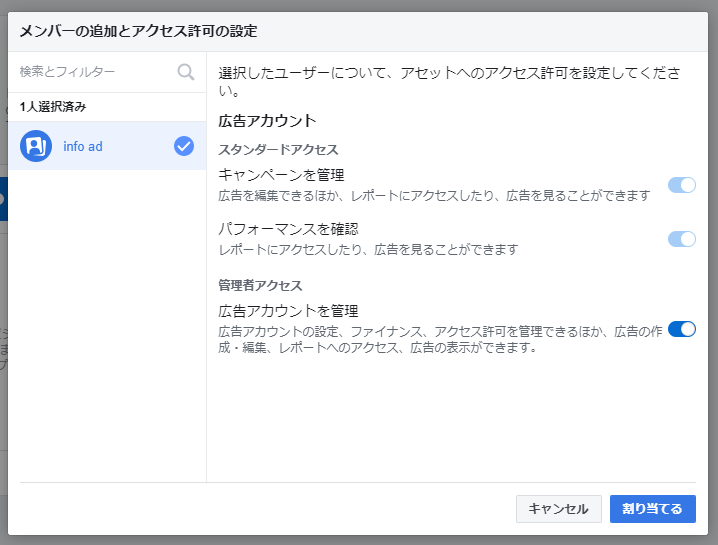Click the スタンダードアクセス section heading
Image resolution: width=718 pixels, height=545 pixels.
pos(278,149)
